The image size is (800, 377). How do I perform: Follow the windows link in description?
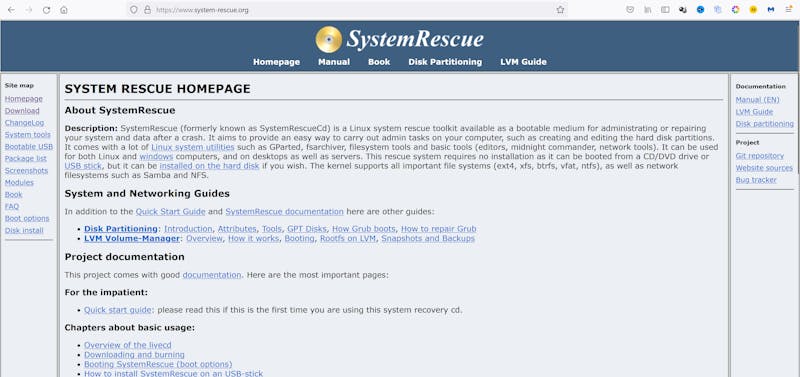tap(156, 157)
